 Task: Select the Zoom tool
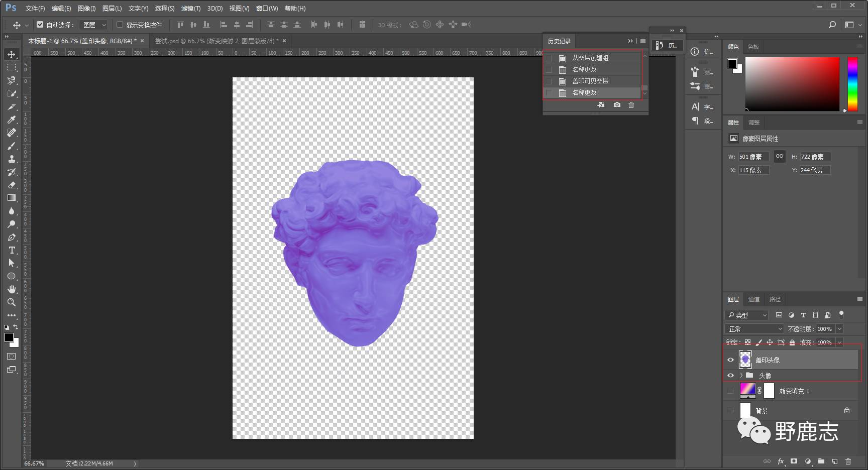pyautogui.click(x=12, y=302)
